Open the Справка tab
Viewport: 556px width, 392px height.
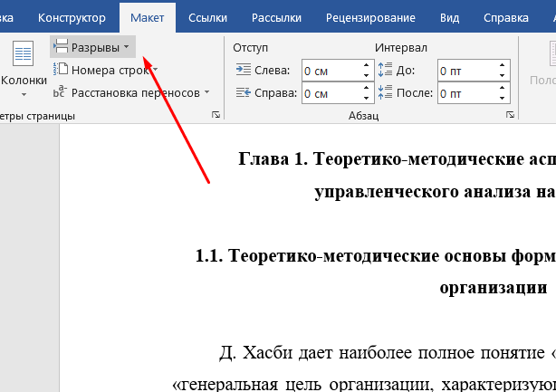pos(506,18)
